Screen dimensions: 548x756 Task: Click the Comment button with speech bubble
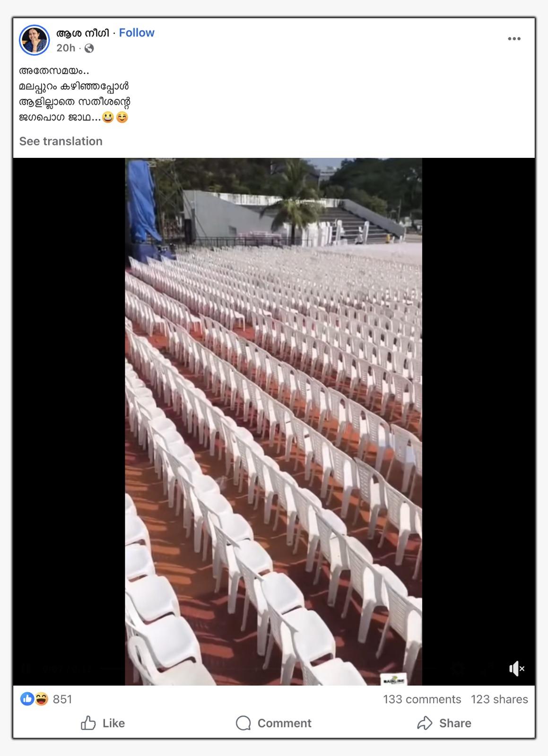click(x=273, y=723)
